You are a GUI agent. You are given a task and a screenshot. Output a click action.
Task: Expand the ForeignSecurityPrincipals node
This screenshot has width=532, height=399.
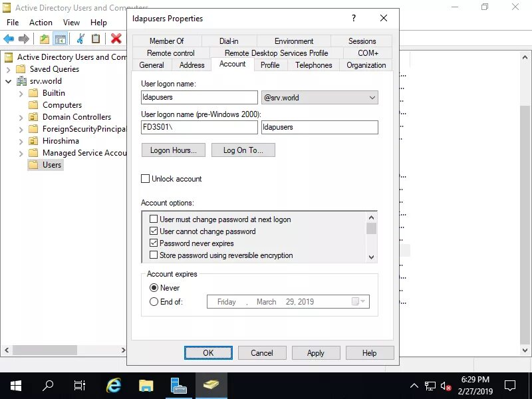point(21,130)
